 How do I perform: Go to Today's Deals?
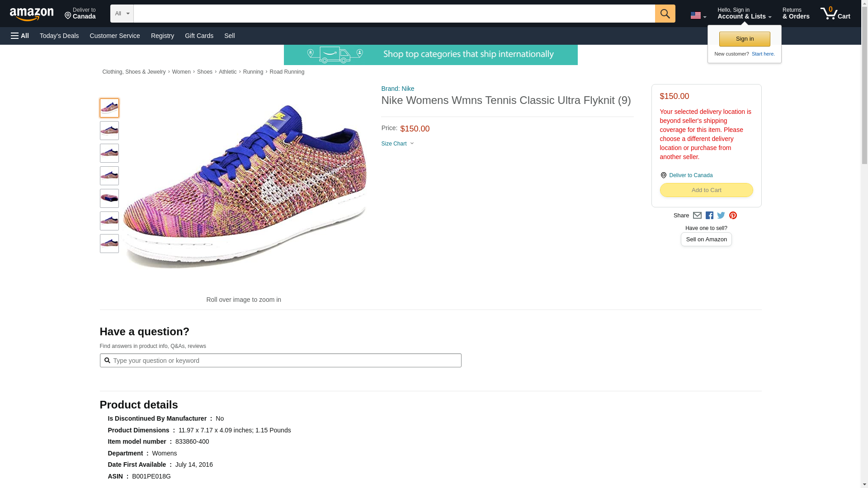59,36
